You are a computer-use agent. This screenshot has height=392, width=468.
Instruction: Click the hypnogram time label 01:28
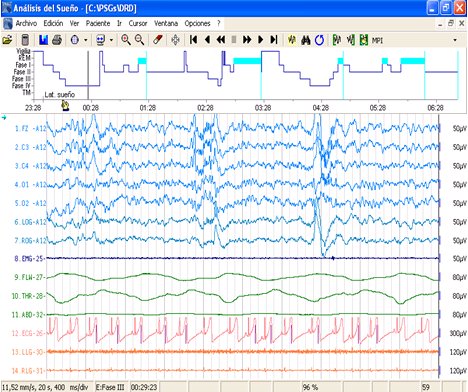148,108
